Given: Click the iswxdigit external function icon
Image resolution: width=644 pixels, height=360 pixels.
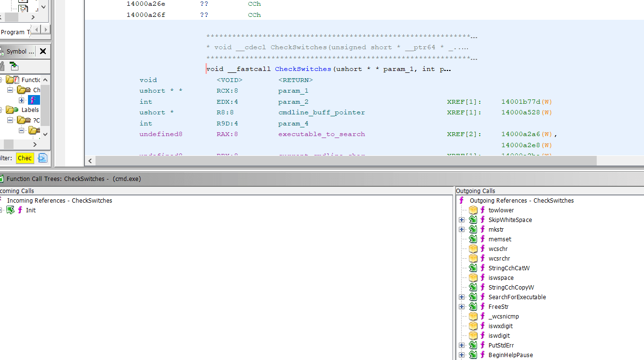Looking at the screenshot, I should point(473,326).
